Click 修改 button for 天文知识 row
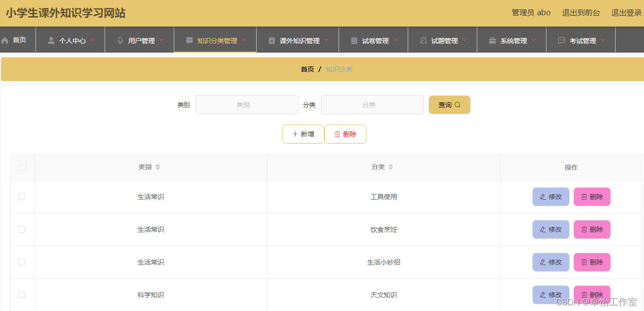644x311 pixels. click(x=551, y=295)
